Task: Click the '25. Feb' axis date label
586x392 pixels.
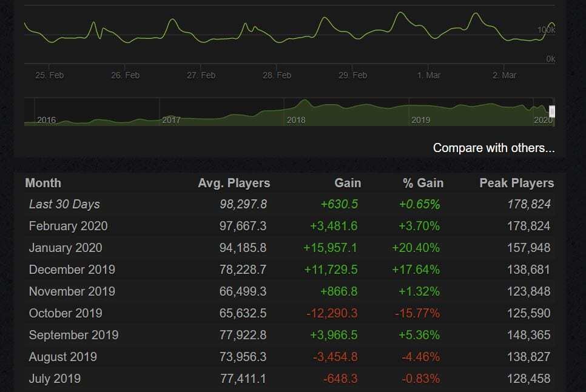Action: [x=49, y=75]
